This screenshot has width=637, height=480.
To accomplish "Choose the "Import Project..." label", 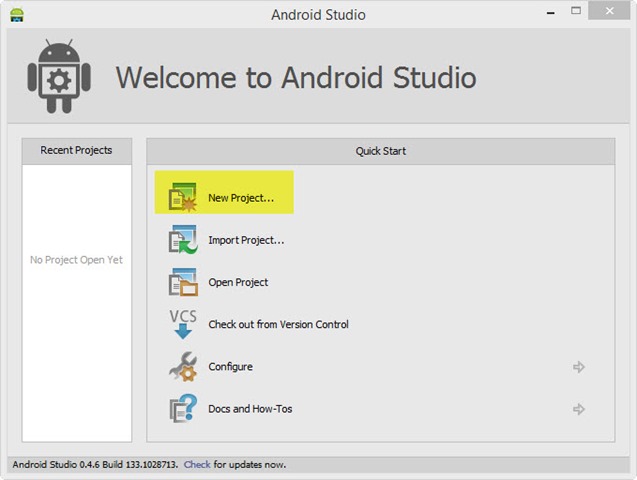I will pyautogui.click(x=246, y=240).
